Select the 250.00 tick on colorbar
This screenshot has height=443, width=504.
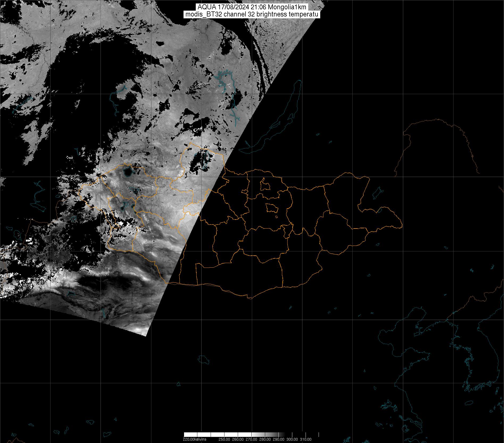pos(224,439)
